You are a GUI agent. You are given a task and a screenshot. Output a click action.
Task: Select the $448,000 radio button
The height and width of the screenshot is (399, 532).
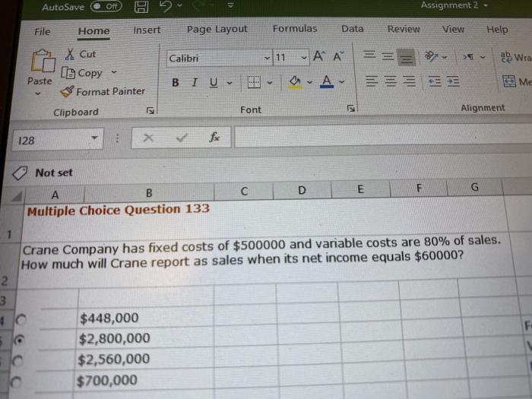click(x=21, y=320)
